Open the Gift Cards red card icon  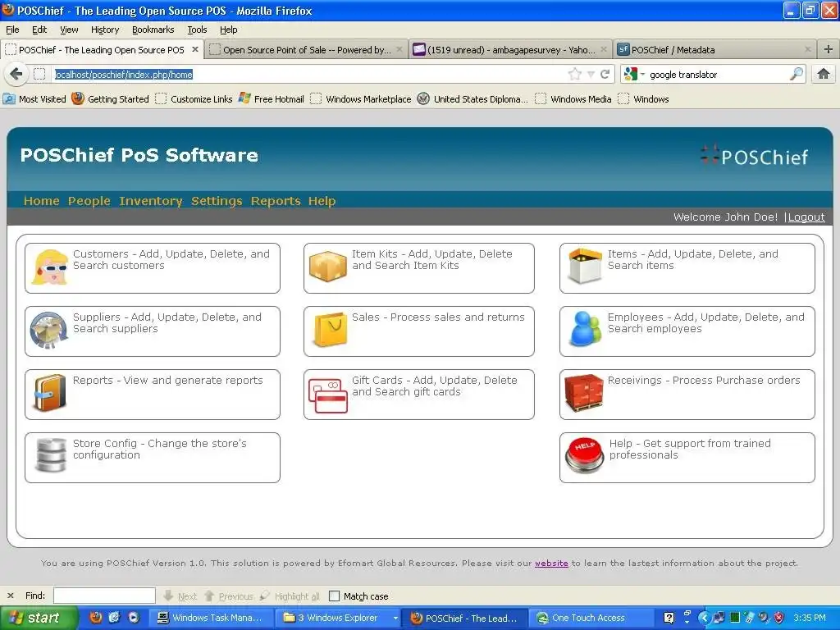click(x=328, y=396)
